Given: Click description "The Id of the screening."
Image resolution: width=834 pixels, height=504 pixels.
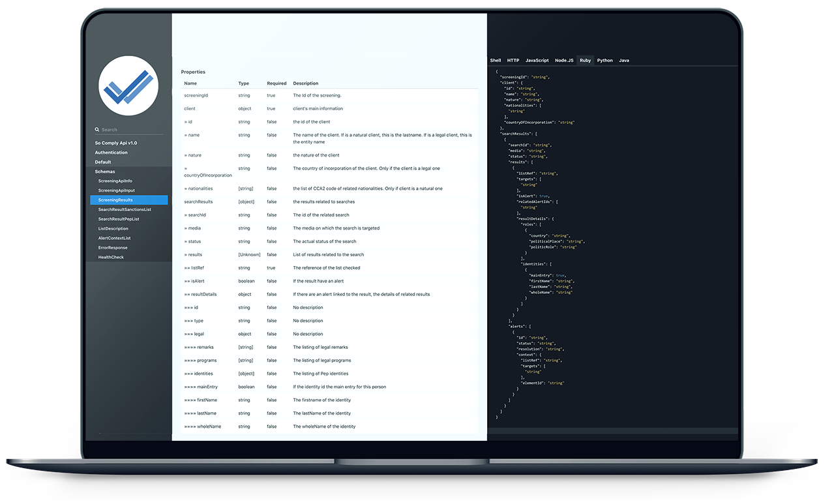Looking at the screenshot, I should pos(317,95).
